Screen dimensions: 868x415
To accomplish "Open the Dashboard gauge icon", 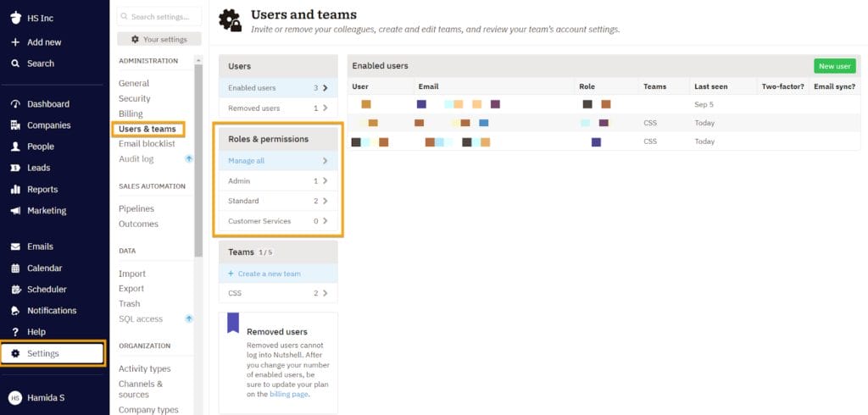I will tap(15, 104).
